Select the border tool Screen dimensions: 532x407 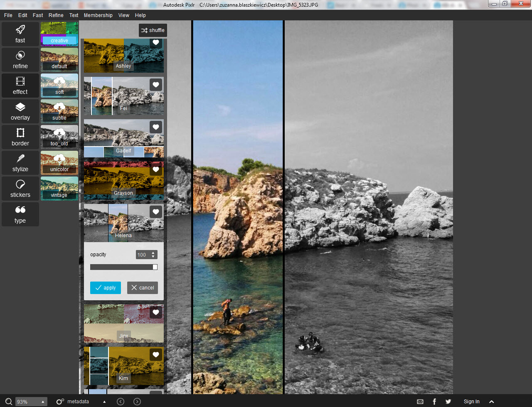pyautogui.click(x=20, y=137)
